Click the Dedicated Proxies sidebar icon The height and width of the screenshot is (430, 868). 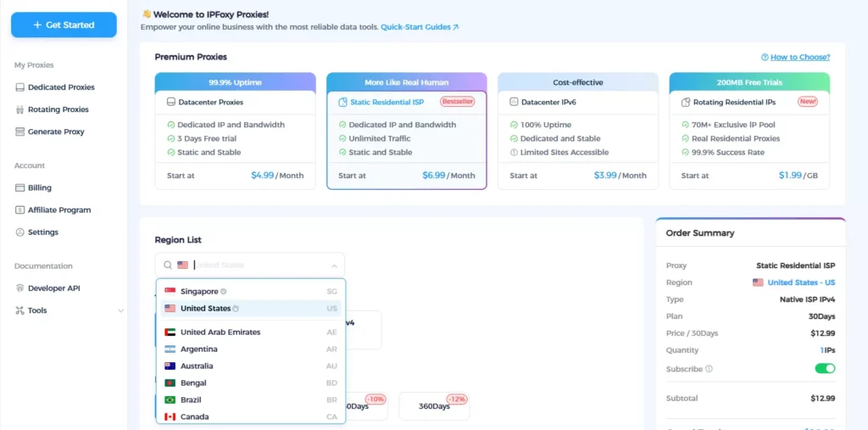click(20, 87)
